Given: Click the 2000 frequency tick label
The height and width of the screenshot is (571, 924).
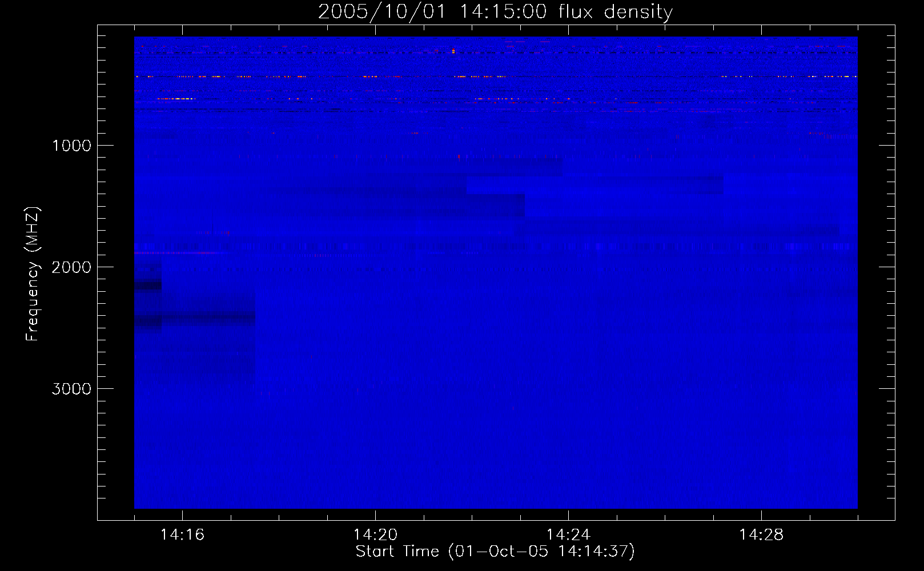Looking at the screenshot, I should click(71, 267).
